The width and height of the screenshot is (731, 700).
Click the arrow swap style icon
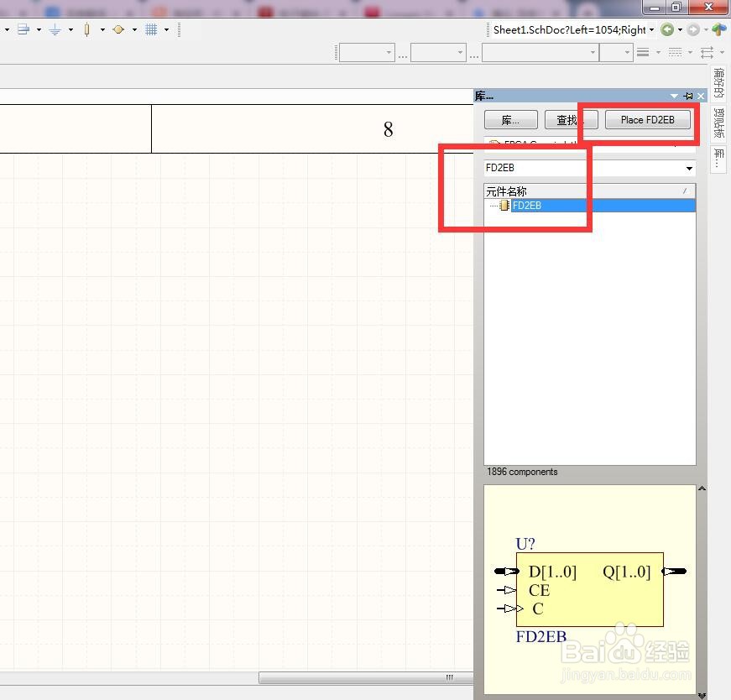coord(707,52)
